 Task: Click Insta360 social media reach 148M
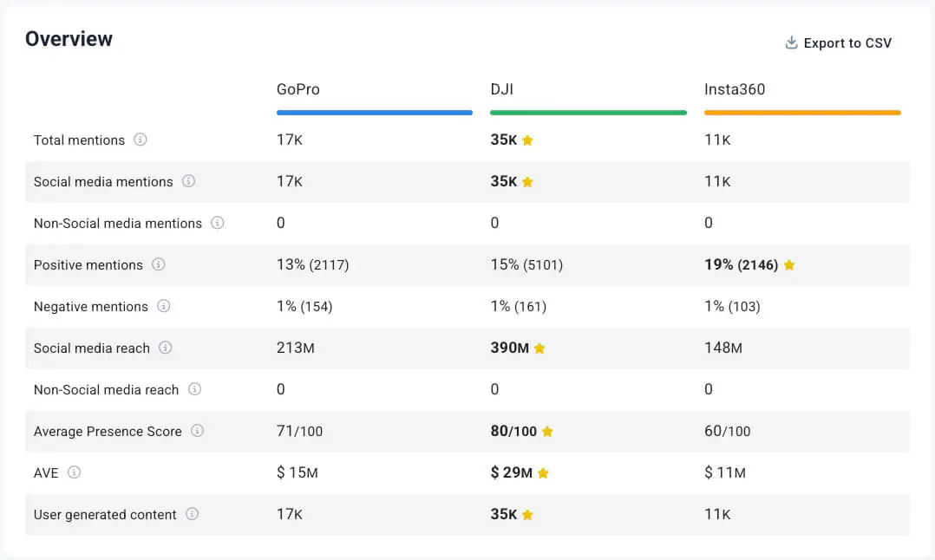point(723,348)
